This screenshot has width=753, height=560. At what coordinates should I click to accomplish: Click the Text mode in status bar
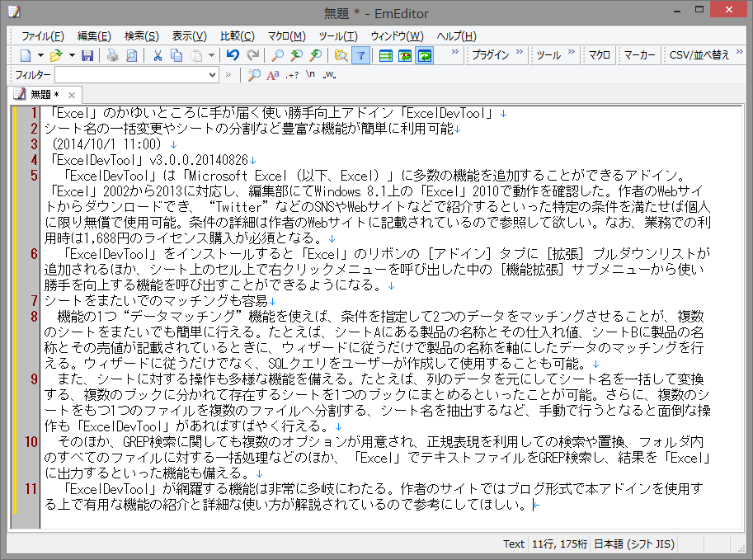coord(513,544)
